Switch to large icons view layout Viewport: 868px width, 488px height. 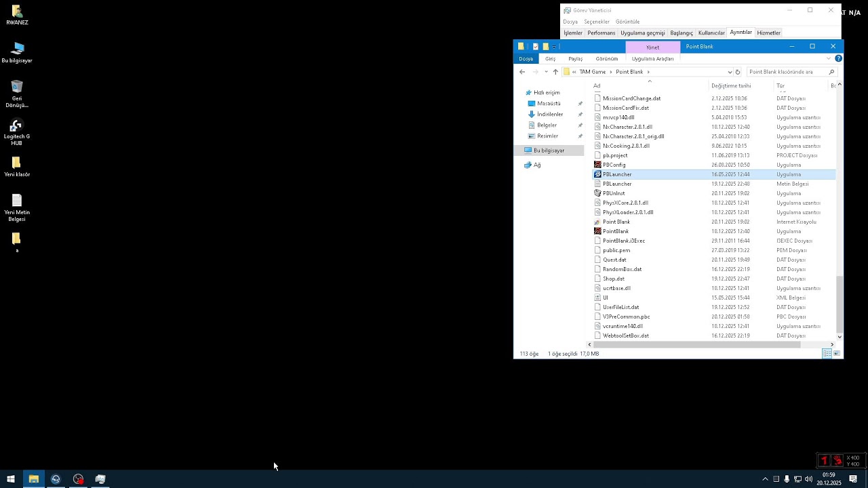pyautogui.click(x=837, y=354)
